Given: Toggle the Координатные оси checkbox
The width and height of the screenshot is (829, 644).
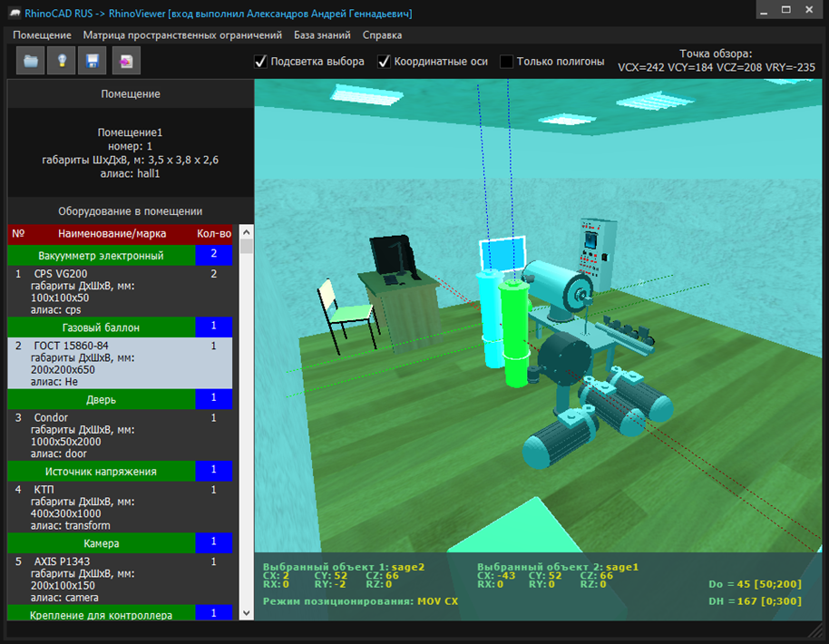Looking at the screenshot, I should pos(384,62).
